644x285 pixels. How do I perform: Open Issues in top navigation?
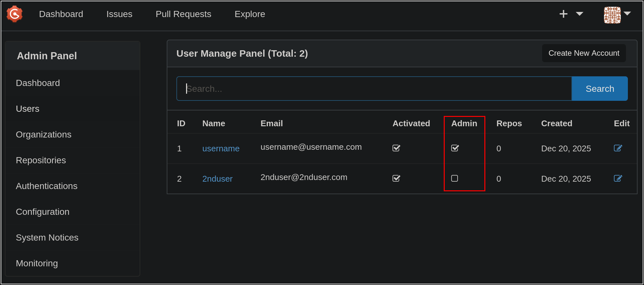pos(119,14)
